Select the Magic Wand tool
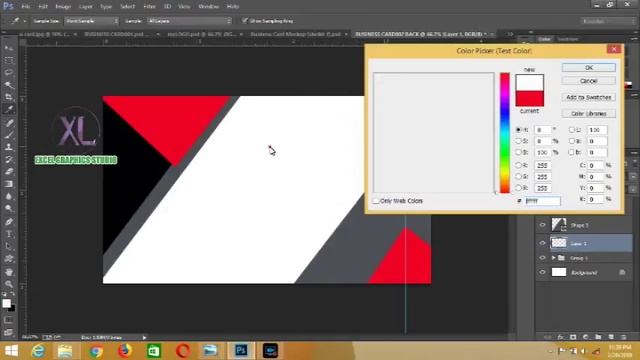Image resolution: width=640 pixels, height=360 pixels. 9,85
